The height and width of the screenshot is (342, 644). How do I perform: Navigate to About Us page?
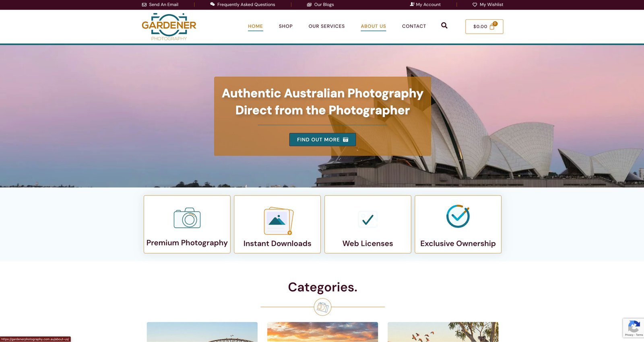tap(374, 26)
